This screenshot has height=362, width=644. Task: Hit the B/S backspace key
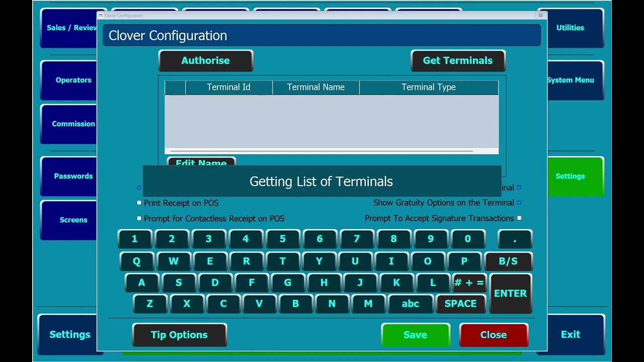[508, 261]
